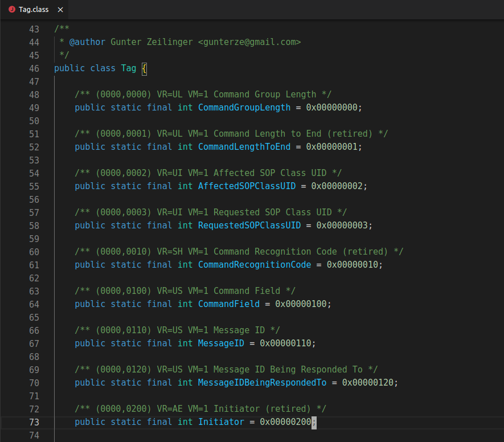
Task: Click the MessageIDBeingRespondedTo identifier
Action: 263,383
